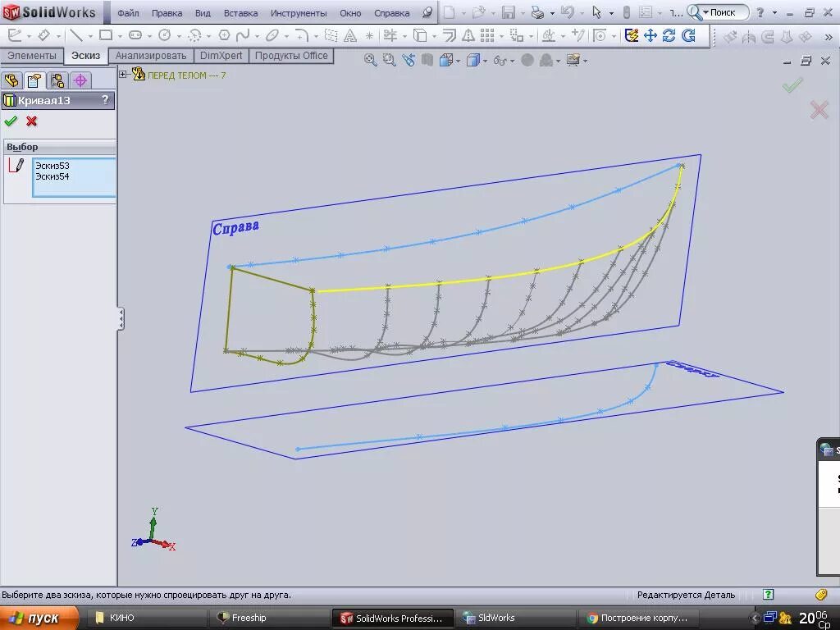The width and height of the screenshot is (840, 630).
Task: Select the Circle sketch tool
Action: coord(164,35)
